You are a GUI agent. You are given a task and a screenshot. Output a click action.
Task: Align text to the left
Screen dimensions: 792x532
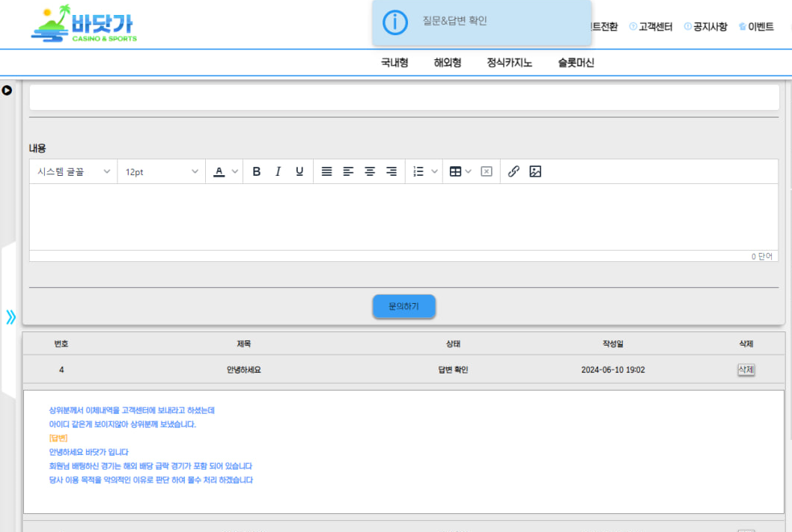[348, 171]
